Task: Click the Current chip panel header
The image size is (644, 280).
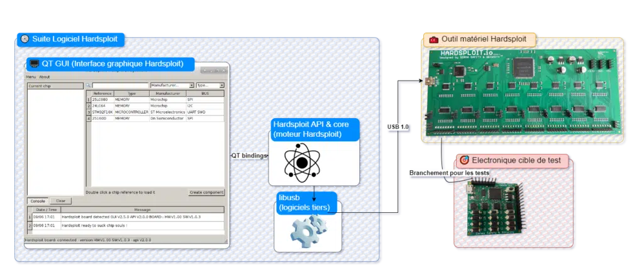Action: (55, 85)
